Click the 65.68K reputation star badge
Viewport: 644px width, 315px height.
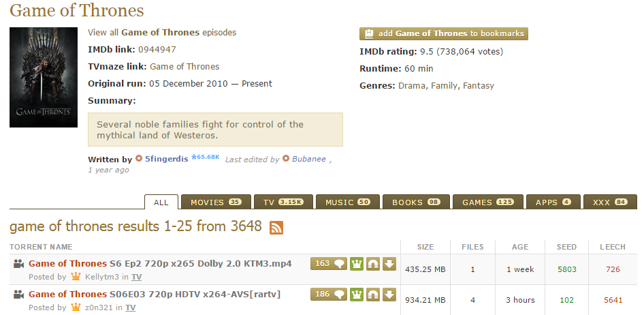pyautogui.click(x=206, y=157)
